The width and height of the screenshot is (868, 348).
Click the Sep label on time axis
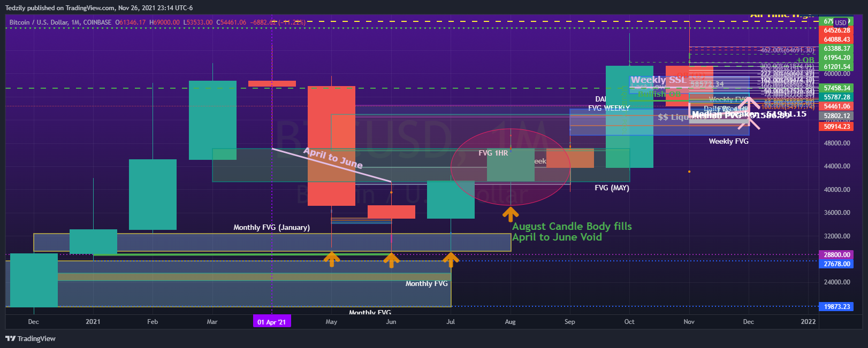[x=569, y=322]
